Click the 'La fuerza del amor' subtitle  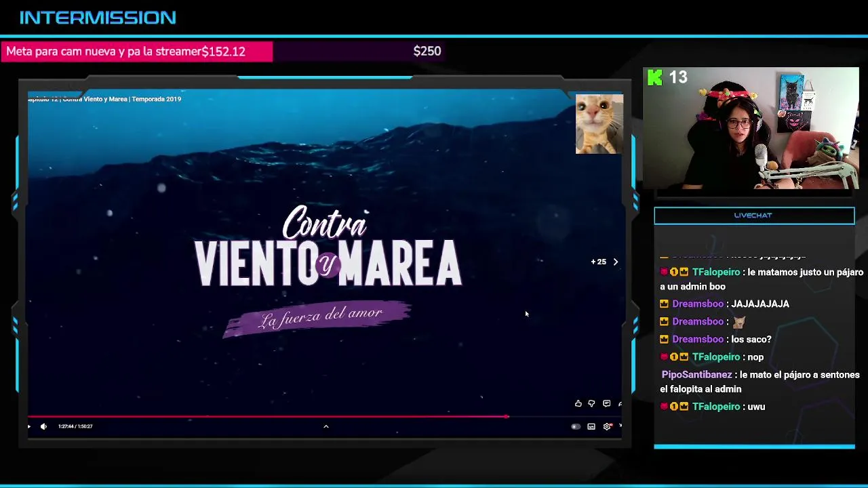(x=321, y=317)
